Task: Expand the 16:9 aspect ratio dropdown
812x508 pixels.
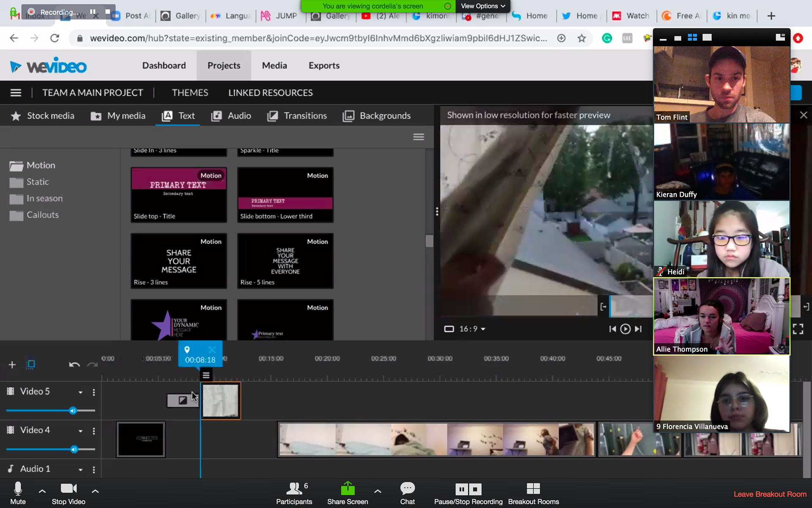Action: click(483, 329)
